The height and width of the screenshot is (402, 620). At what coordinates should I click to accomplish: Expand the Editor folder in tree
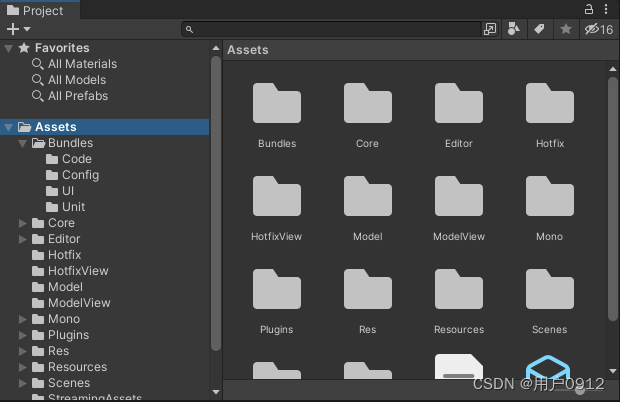pos(23,239)
